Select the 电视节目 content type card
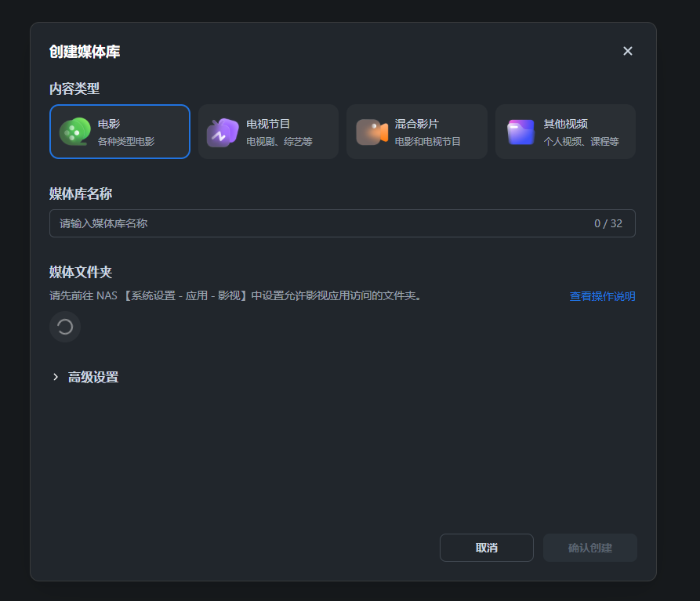The height and width of the screenshot is (601, 700). point(268,132)
